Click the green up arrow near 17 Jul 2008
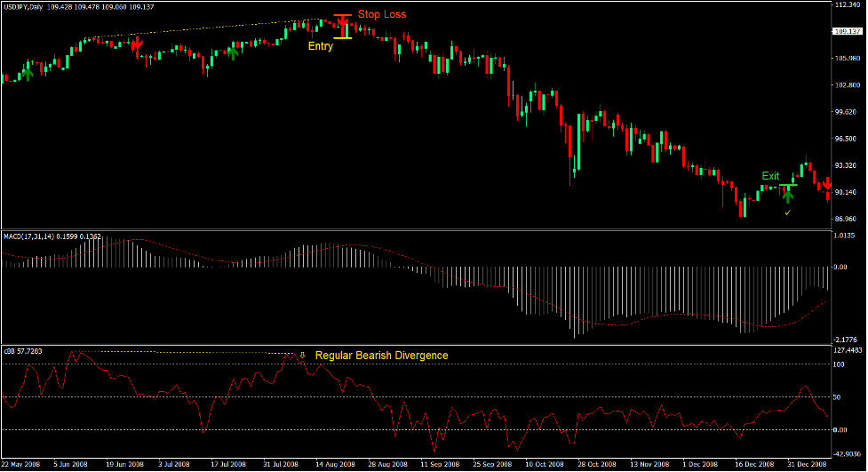The height and width of the screenshot is (472, 868). point(233,52)
